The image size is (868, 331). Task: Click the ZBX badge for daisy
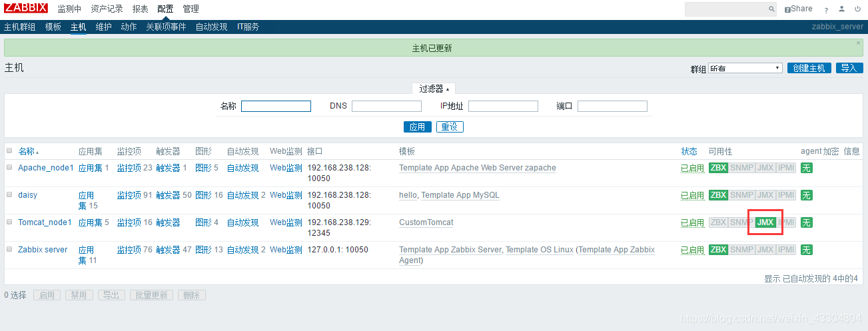(x=718, y=195)
